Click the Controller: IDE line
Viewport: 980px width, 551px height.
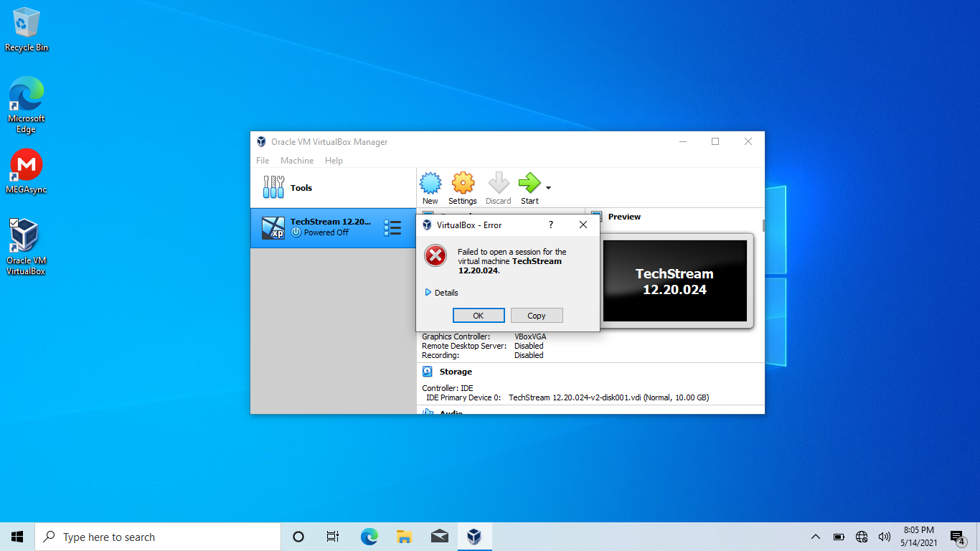point(448,388)
